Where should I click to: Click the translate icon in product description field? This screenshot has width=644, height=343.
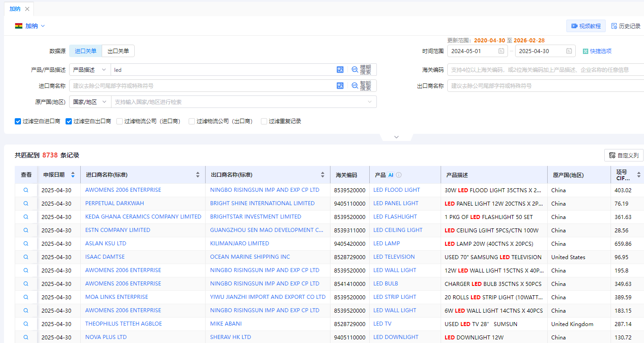(340, 70)
